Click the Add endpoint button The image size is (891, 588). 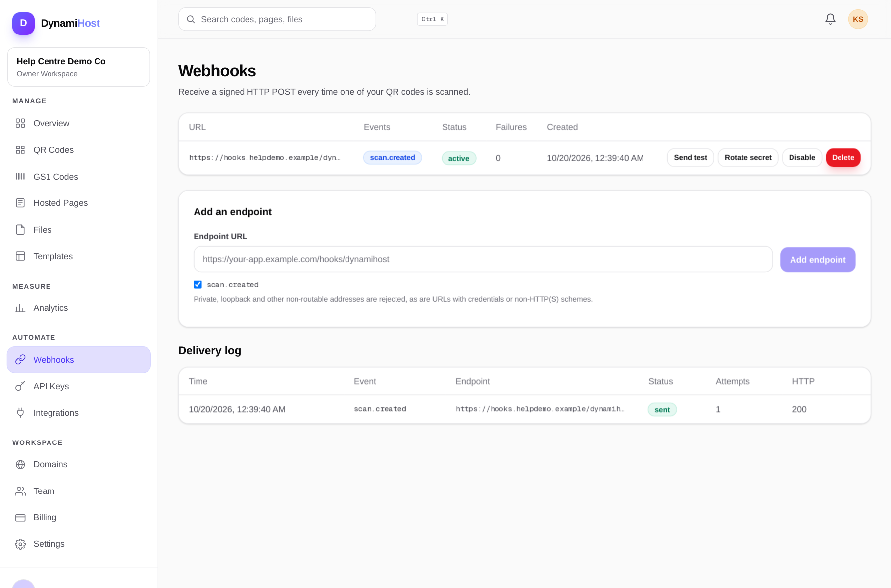(818, 260)
